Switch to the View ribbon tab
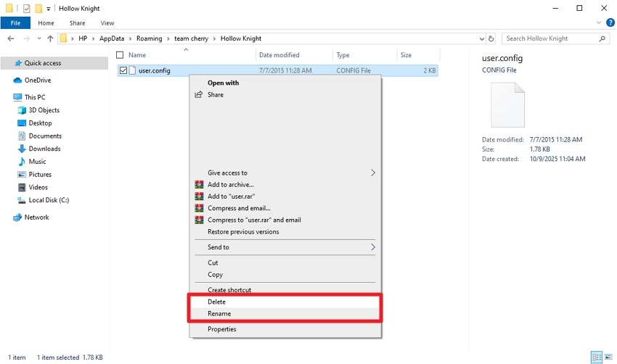This screenshot has width=617, height=364. tap(107, 23)
